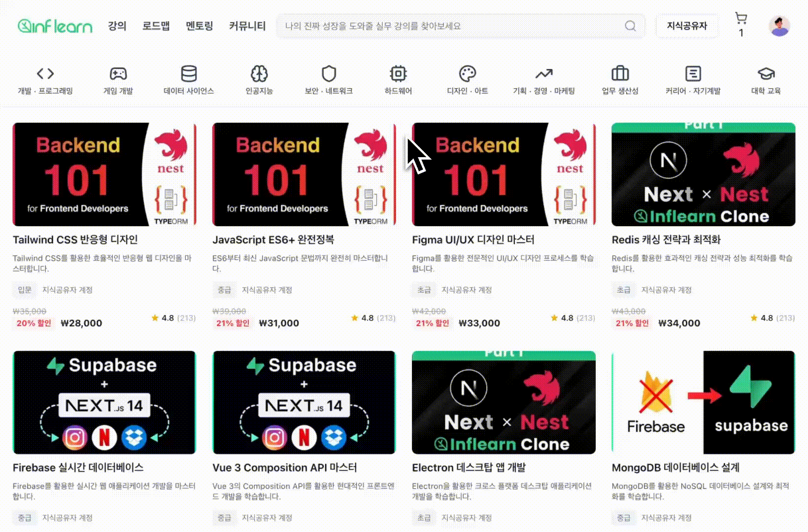Click the title 'Firebase 실시간 데이터베이스'
Image resolution: width=808 pixels, height=532 pixels.
click(x=78, y=468)
